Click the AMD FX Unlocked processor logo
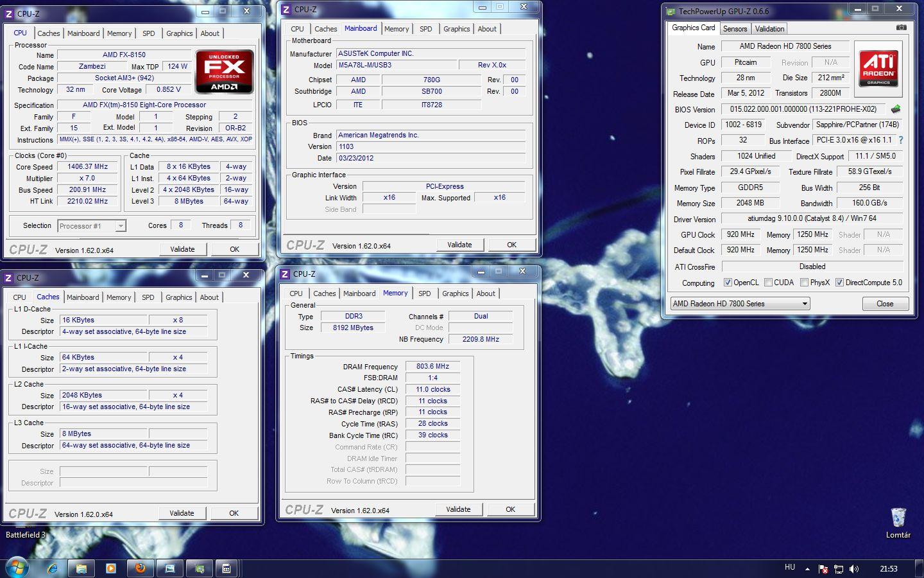Viewport: 924px width, 578px height. pos(224,71)
